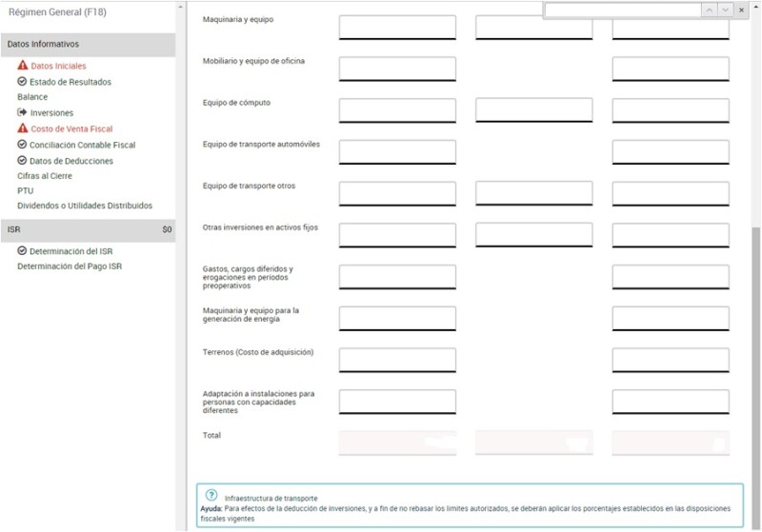Click the checkmark icon beside Conciliación Contable Fiscal
The height and width of the screenshot is (532, 762).
(22, 144)
